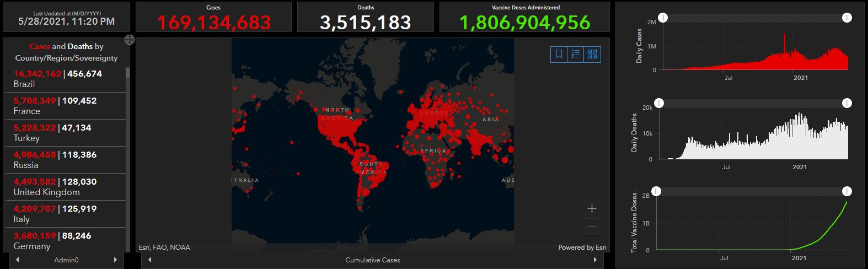The width and height of the screenshot is (868, 269).
Task: Open the basemap gallery grid icon
Action: (592, 54)
